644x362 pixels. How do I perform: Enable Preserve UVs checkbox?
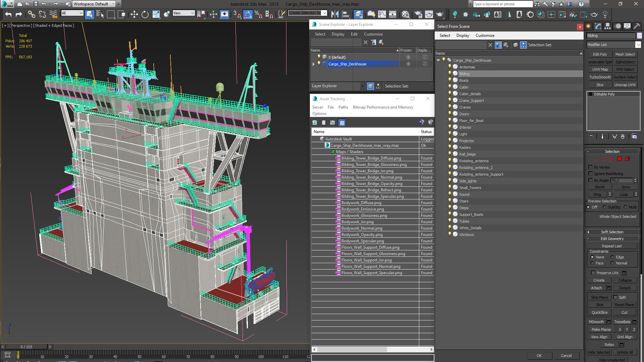593,273
